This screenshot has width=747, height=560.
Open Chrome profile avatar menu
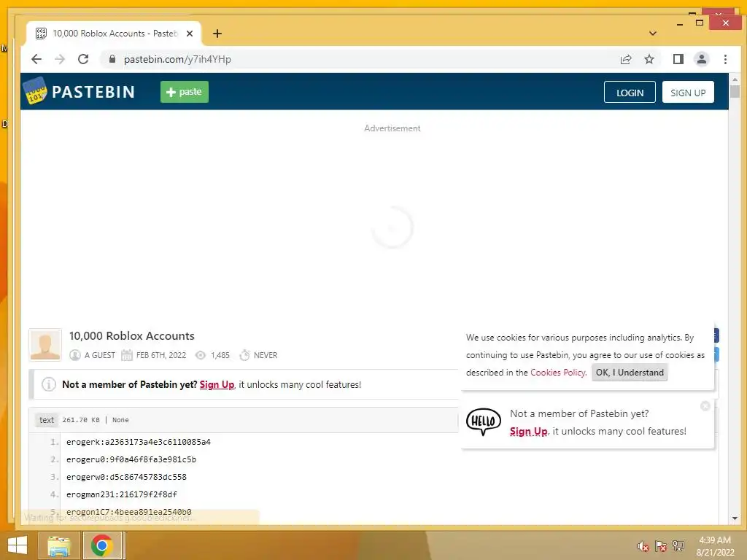coord(701,59)
